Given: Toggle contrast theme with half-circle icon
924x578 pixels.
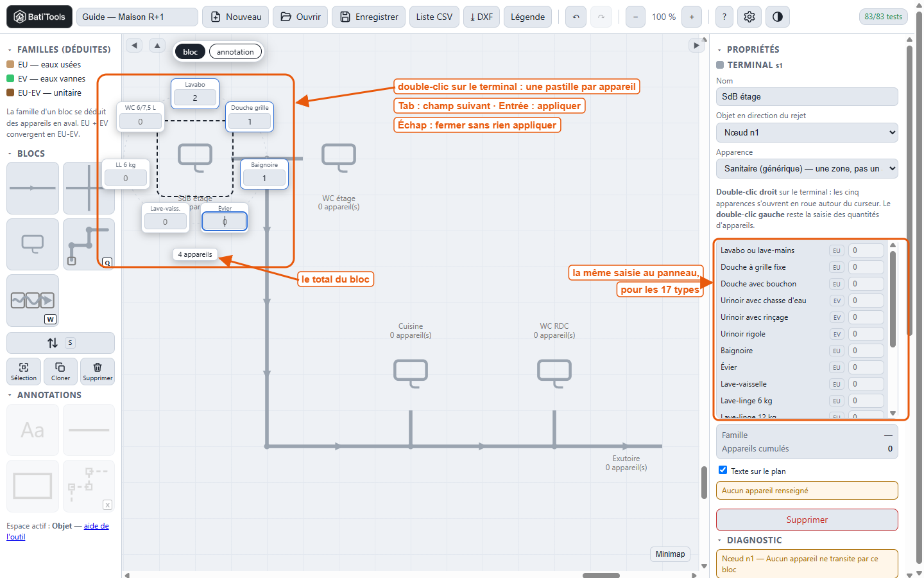Looking at the screenshot, I should 778,17.
